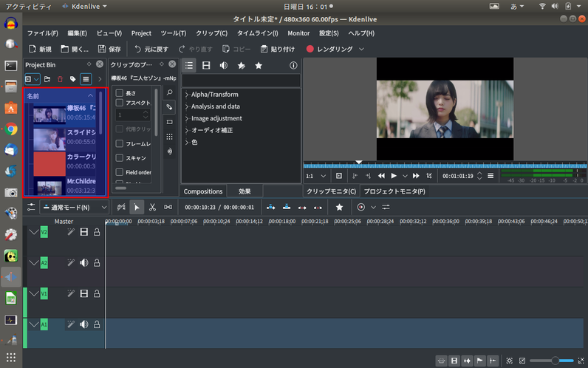Fast forward the clip monitor
Viewport: 588px width, 368px height.
click(416, 176)
